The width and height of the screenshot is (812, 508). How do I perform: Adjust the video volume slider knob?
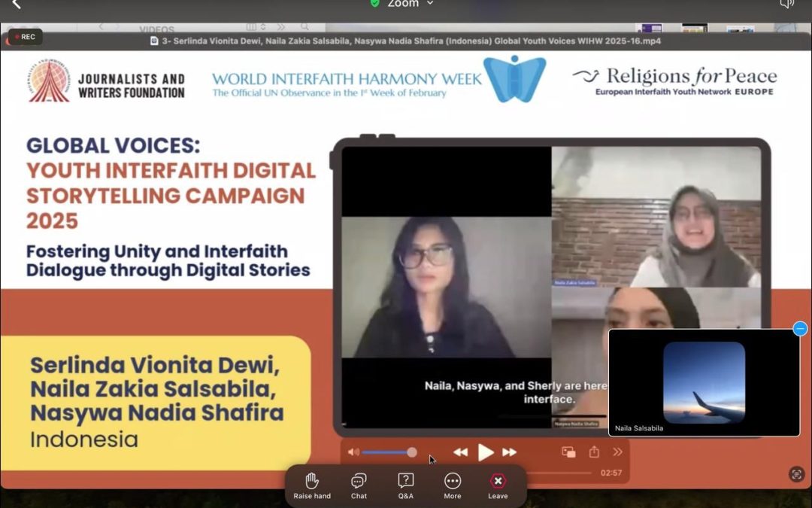point(412,452)
